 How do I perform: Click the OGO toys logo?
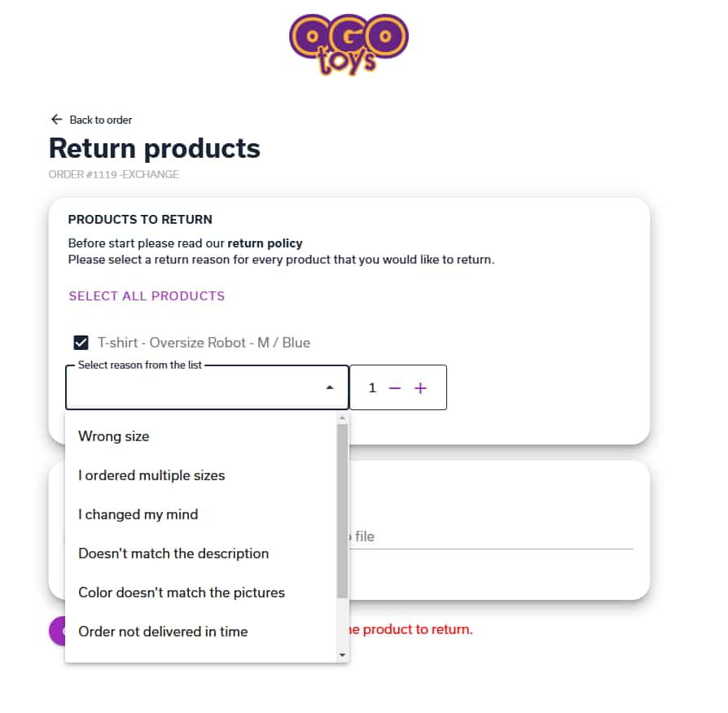click(x=349, y=43)
